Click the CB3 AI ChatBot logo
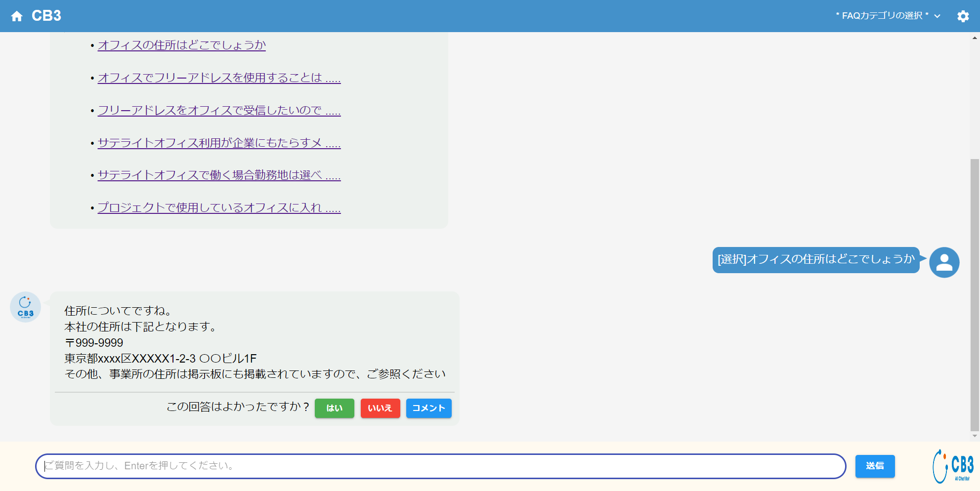The width and height of the screenshot is (980, 491). click(953, 466)
